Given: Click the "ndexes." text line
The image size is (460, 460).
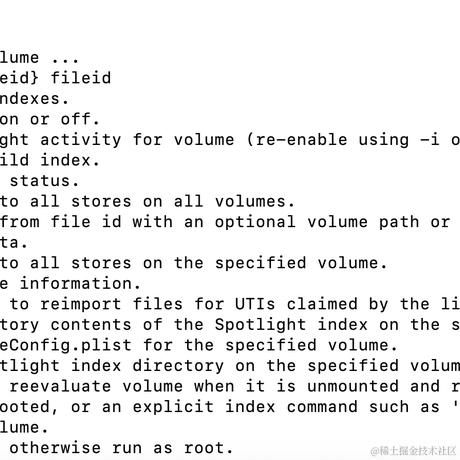Looking at the screenshot, I should (x=34, y=99).
